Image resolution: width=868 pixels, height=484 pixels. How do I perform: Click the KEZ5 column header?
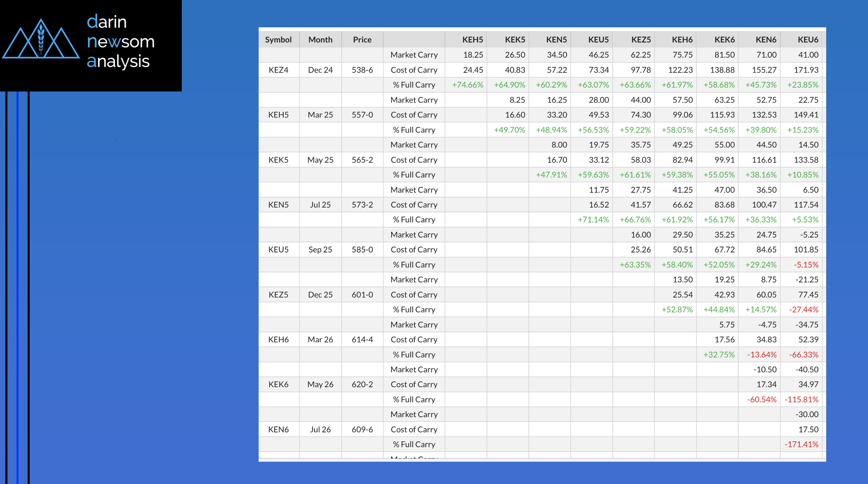[x=640, y=39]
